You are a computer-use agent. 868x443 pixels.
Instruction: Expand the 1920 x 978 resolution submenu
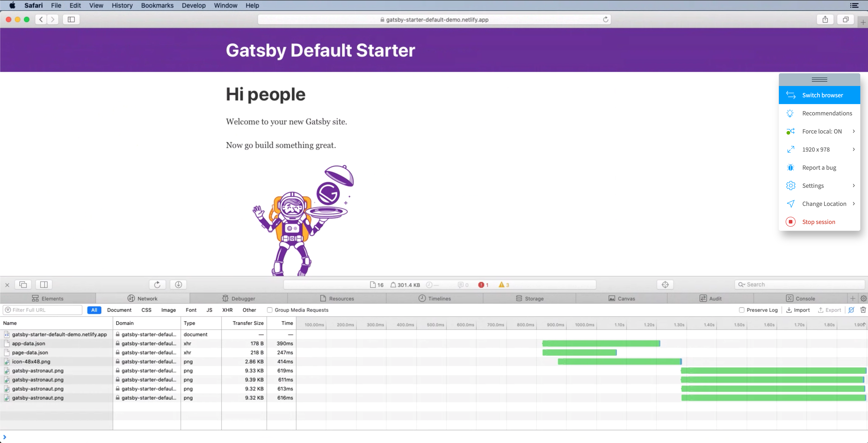point(854,150)
